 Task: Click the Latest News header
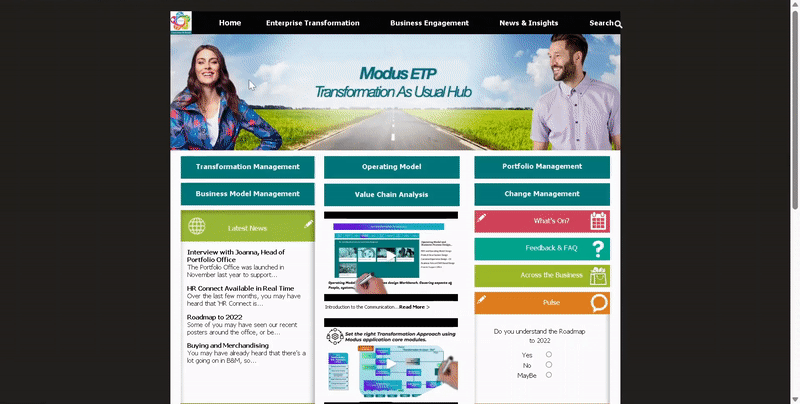pos(247,226)
